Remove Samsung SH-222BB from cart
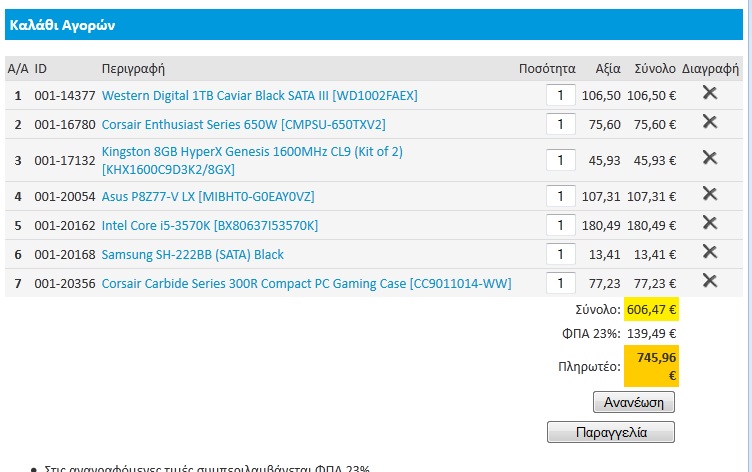The width and height of the screenshot is (752, 472). click(x=710, y=251)
